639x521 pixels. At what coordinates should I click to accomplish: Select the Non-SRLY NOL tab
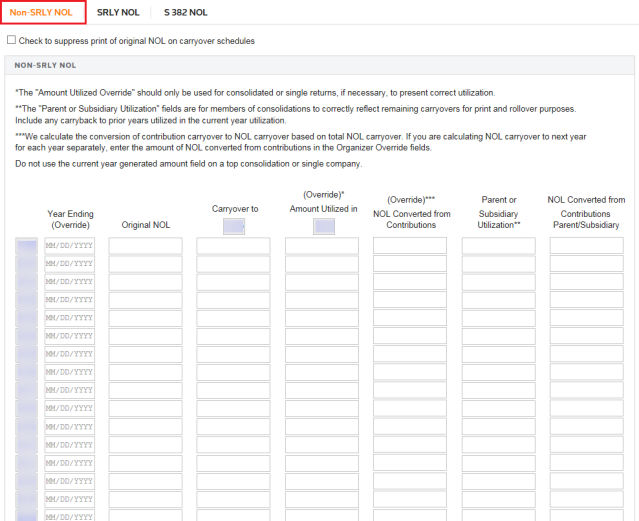(x=42, y=13)
